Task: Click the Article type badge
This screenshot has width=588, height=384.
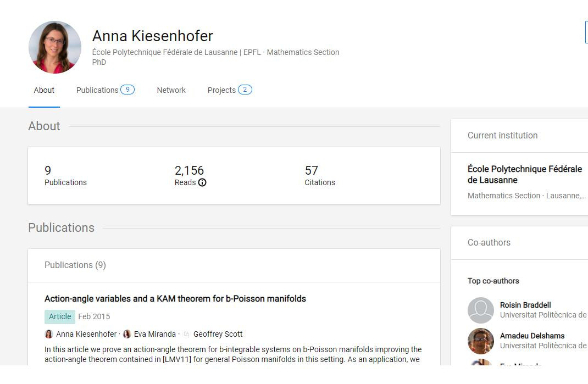Action: tap(60, 316)
